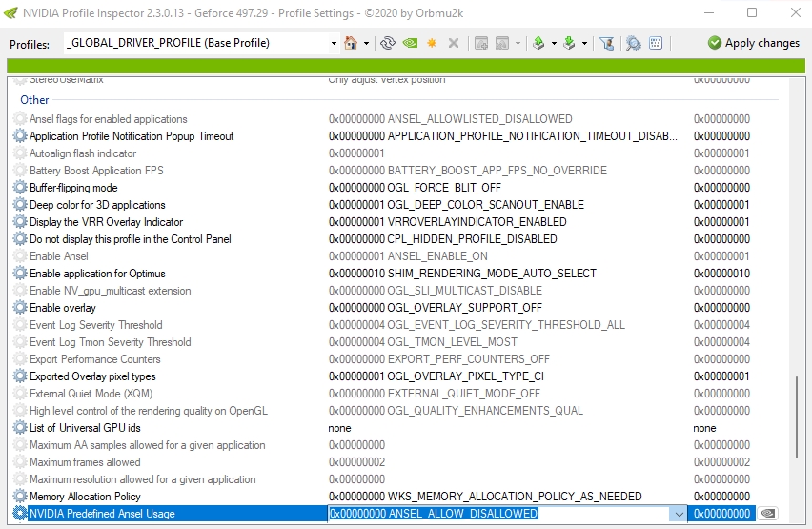Click the funnel-and-person filter icon
The width and height of the screenshot is (812, 529).
[606, 43]
